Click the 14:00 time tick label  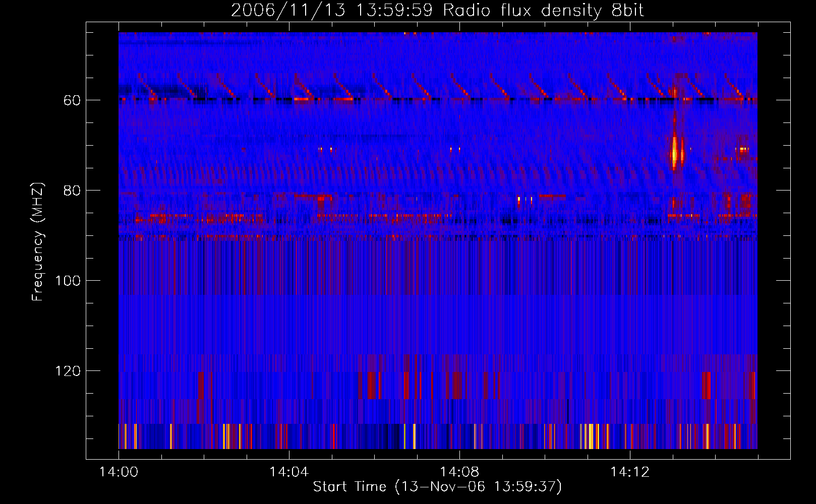[x=119, y=472]
